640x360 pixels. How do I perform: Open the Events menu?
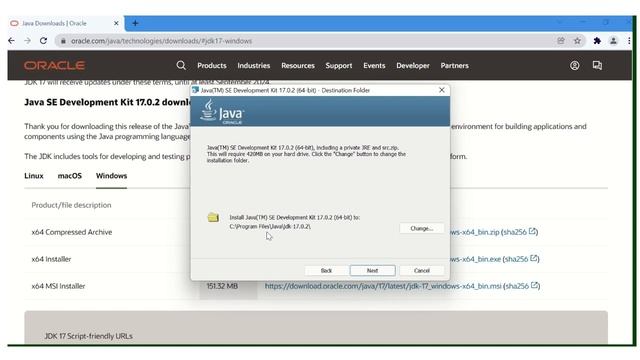(x=374, y=65)
